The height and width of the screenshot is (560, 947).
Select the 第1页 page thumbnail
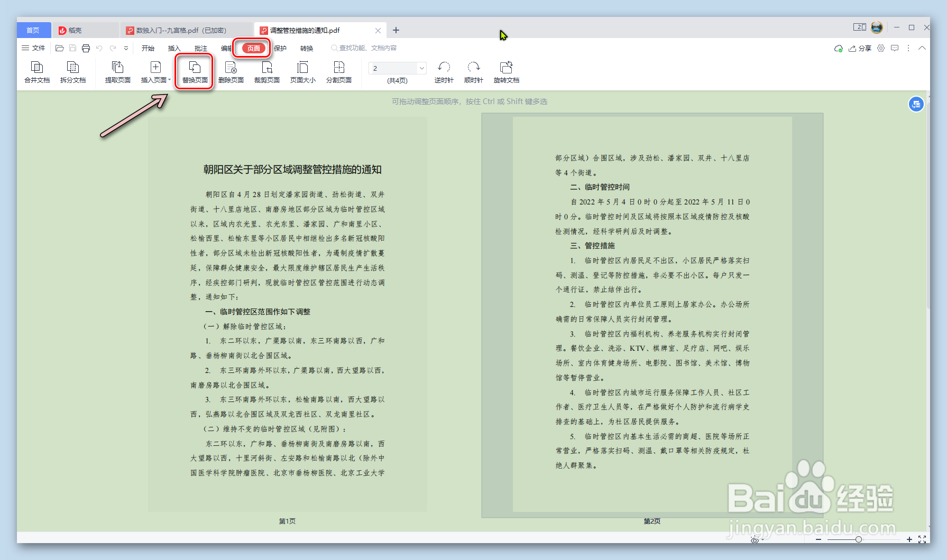tap(288, 314)
